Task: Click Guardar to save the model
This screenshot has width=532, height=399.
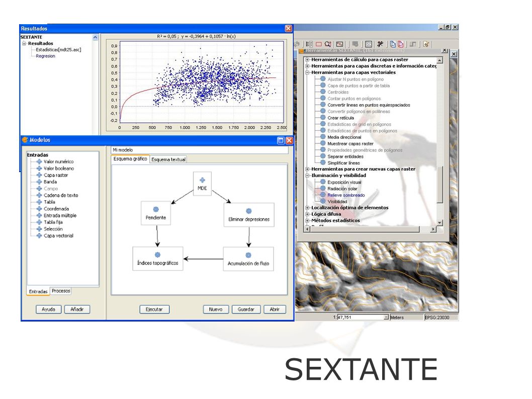Action: tap(246, 309)
